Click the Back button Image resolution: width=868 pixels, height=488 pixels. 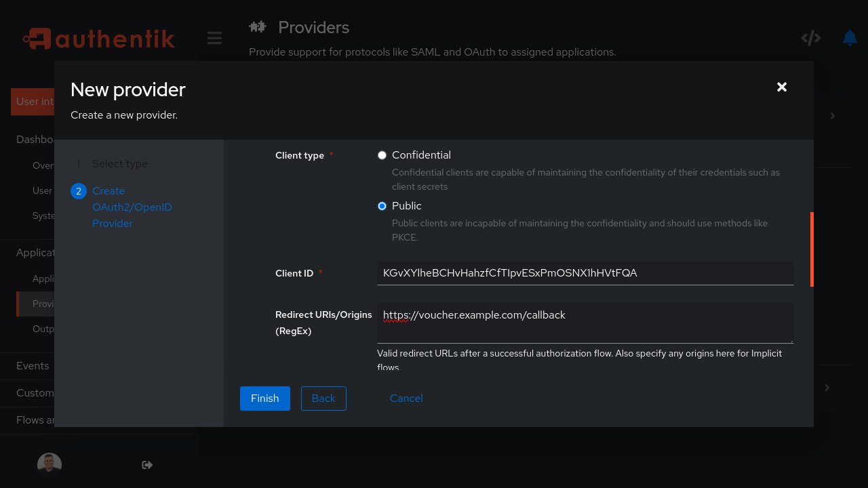323,398
